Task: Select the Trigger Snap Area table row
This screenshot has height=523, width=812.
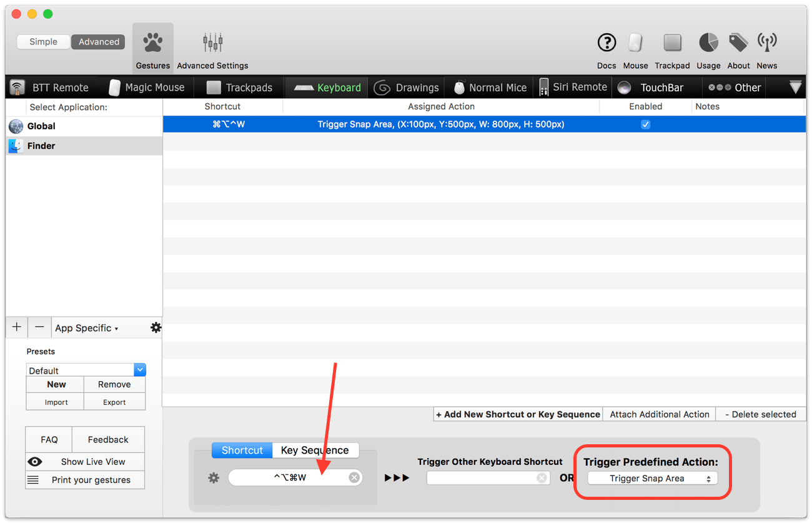Action: tap(484, 124)
